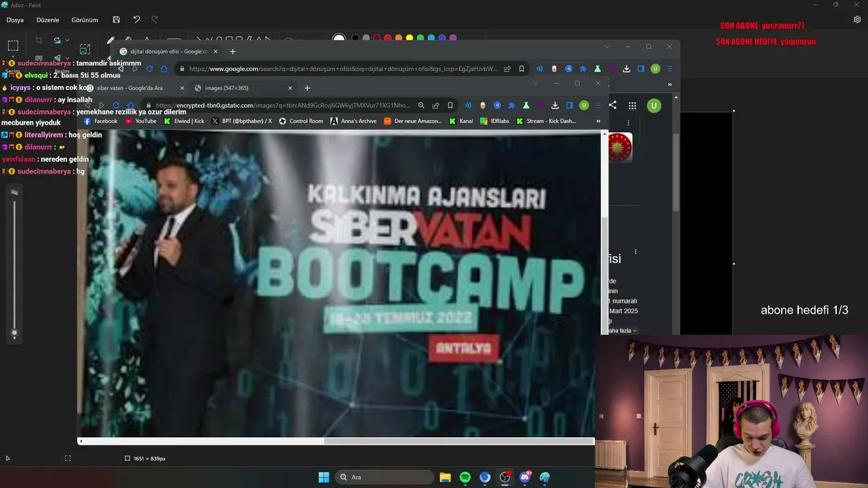Pick the black color swatch in Paint
Viewport: 868px width, 488px height.
point(355,38)
